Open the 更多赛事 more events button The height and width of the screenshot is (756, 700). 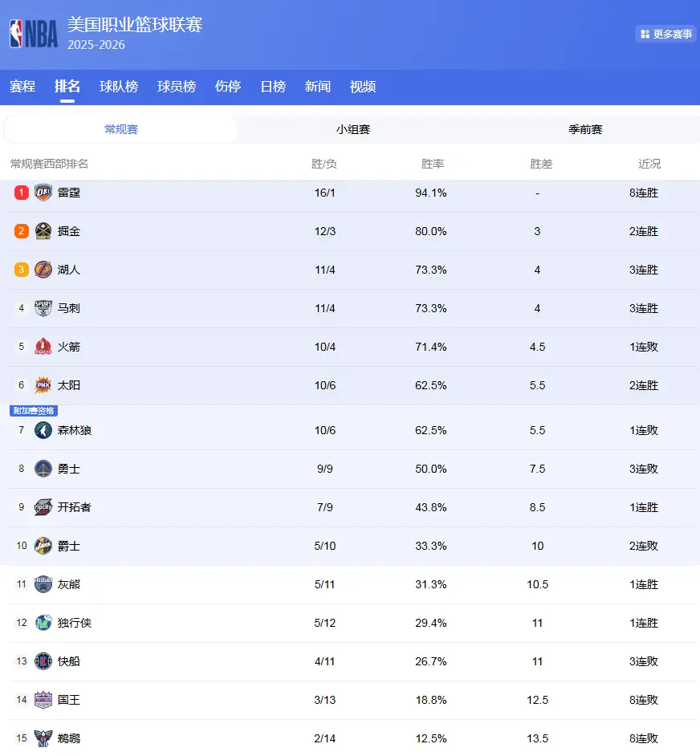coord(665,34)
